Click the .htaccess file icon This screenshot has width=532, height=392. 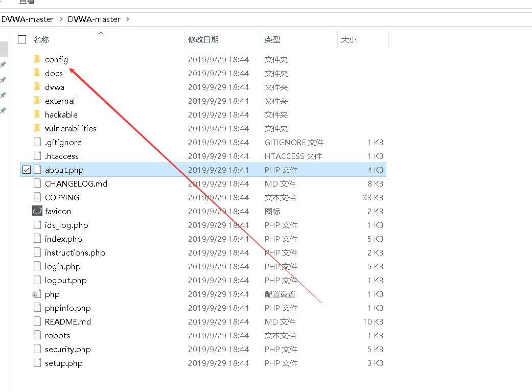click(x=37, y=156)
